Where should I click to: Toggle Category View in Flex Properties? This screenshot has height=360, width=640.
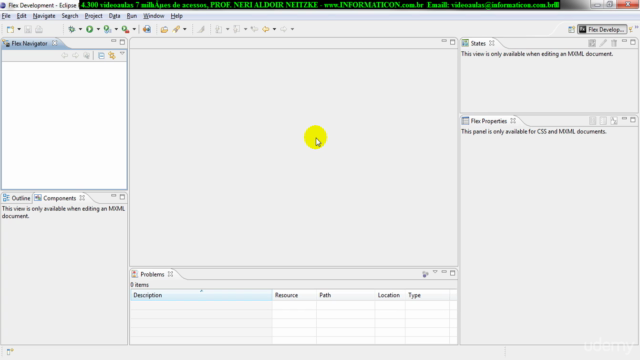pyautogui.click(x=603, y=121)
